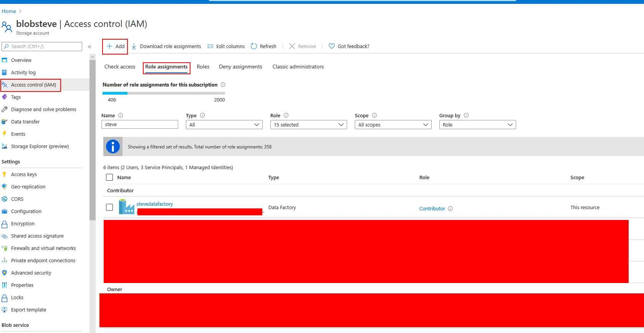Click the Configuration icon
The width and height of the screenshot is (644, 333).
click(x=5, y=211)
